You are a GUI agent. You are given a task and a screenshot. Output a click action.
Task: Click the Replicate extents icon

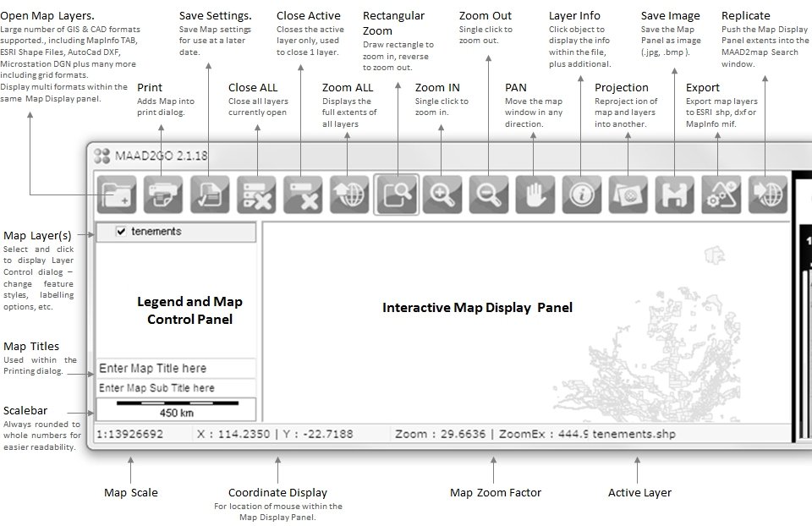pyautogui.click(x=768, y=195)
